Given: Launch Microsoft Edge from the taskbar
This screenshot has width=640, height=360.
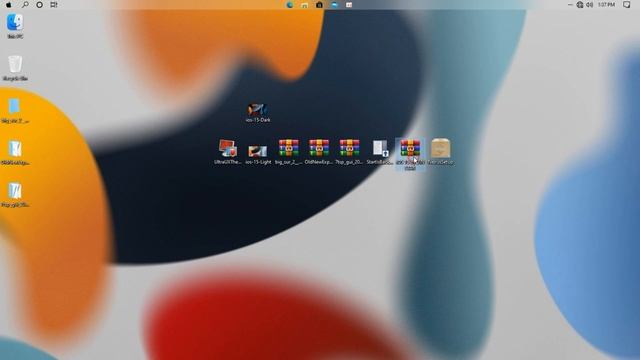Looking at the screenshot, I should 290,5.
